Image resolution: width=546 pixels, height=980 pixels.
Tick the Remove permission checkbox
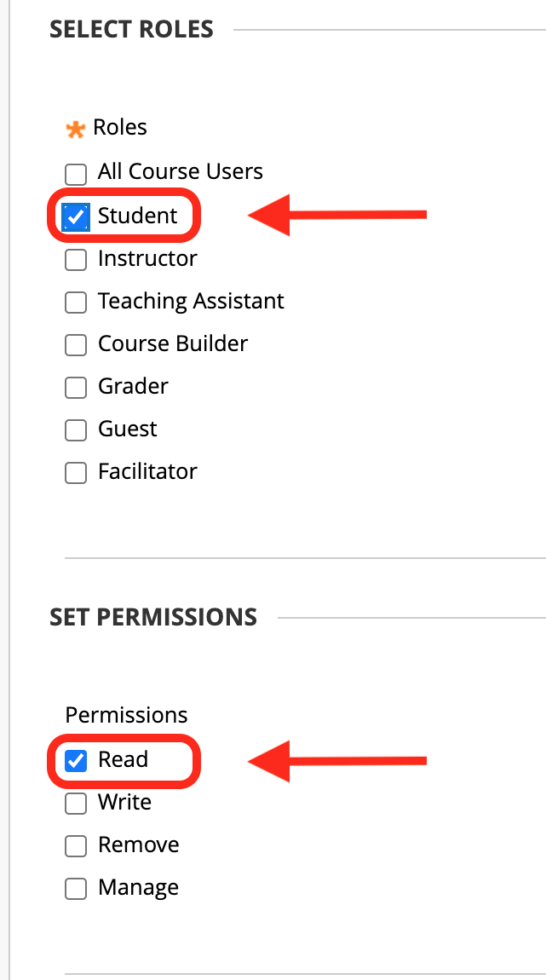point(76,846)
